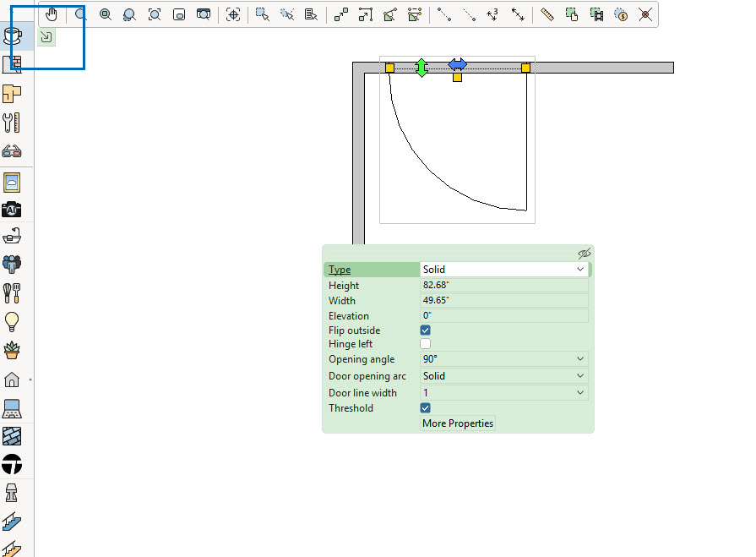Click the AI camera sidebar icon
This screenshot has height=557, width=756.
(x=12, y=210)
